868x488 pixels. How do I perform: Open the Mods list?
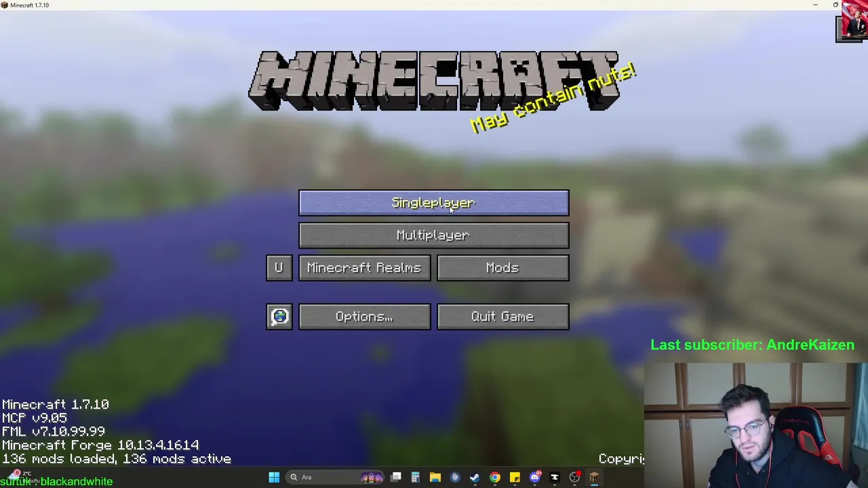tap(502, 268)
